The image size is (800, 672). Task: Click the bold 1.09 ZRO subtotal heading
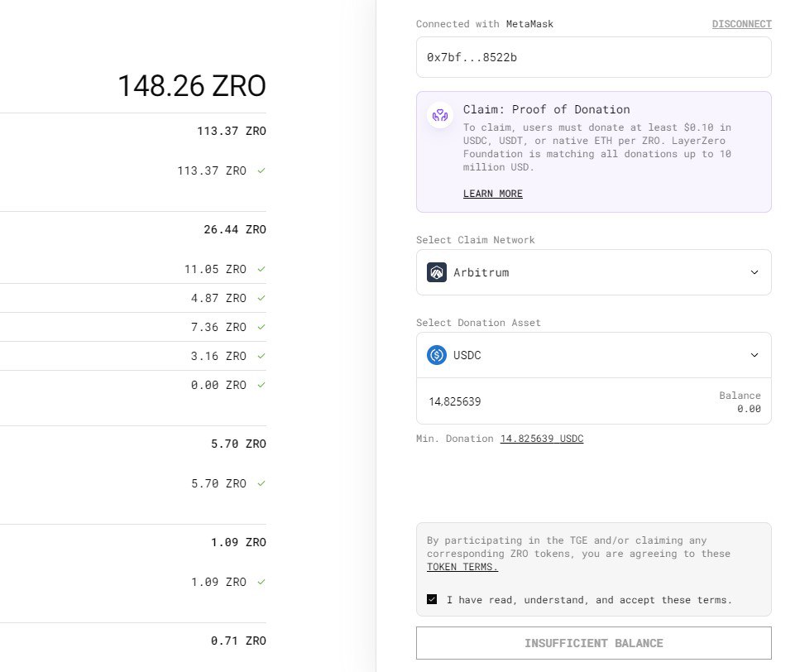239,542
